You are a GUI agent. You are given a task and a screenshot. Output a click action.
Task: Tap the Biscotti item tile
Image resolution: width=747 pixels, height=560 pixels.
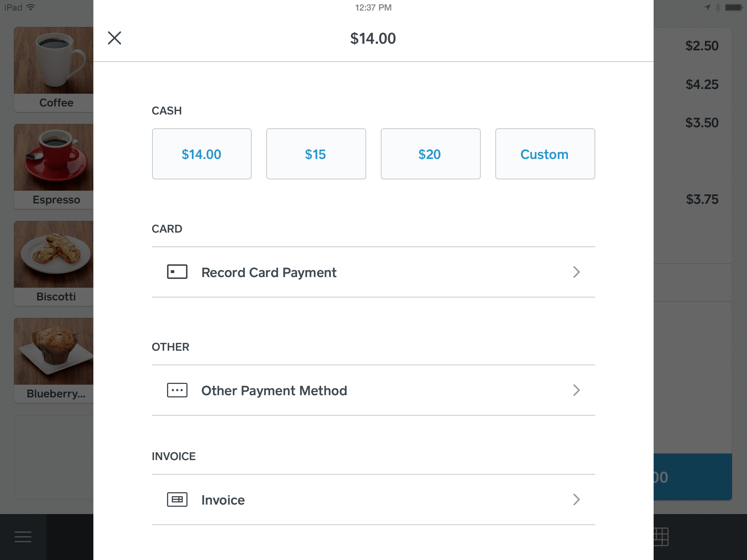[x=54, y=264]
